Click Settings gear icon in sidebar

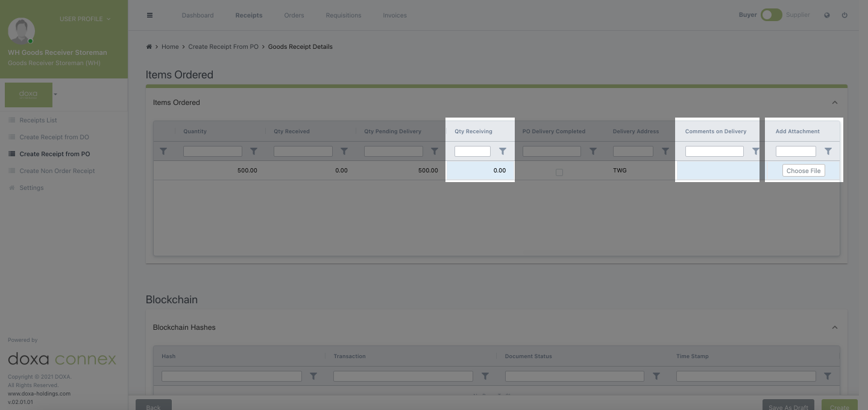click(11, 188)
